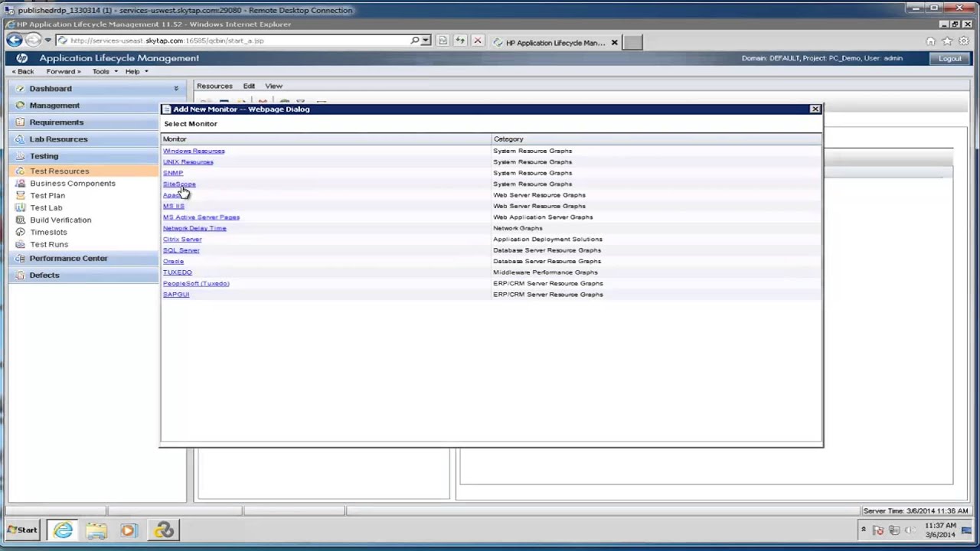980x551 pixels.
Task: Click the Back navigation link
Action: click(22, 72)
